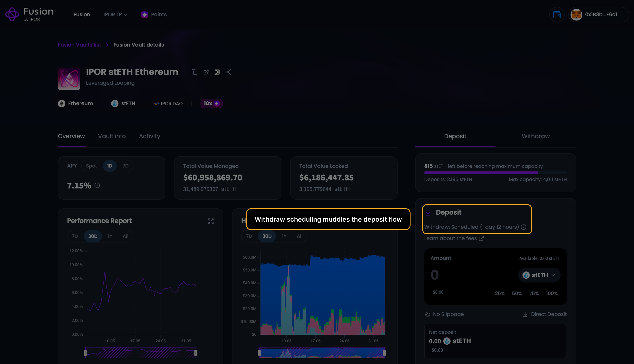
Task: Click the 'Available: 0.00 stETH' balance
Action: [540, 258]
